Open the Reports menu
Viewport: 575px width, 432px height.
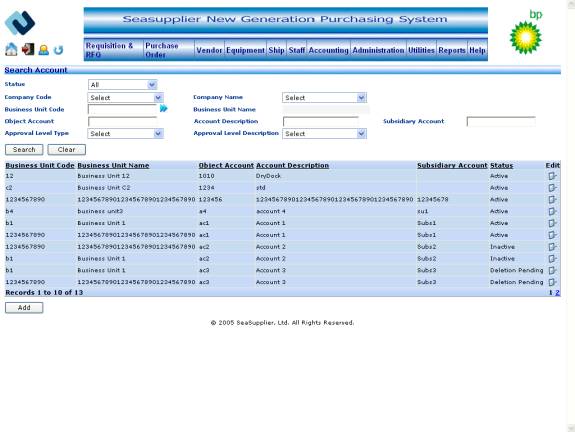point(452,50)
